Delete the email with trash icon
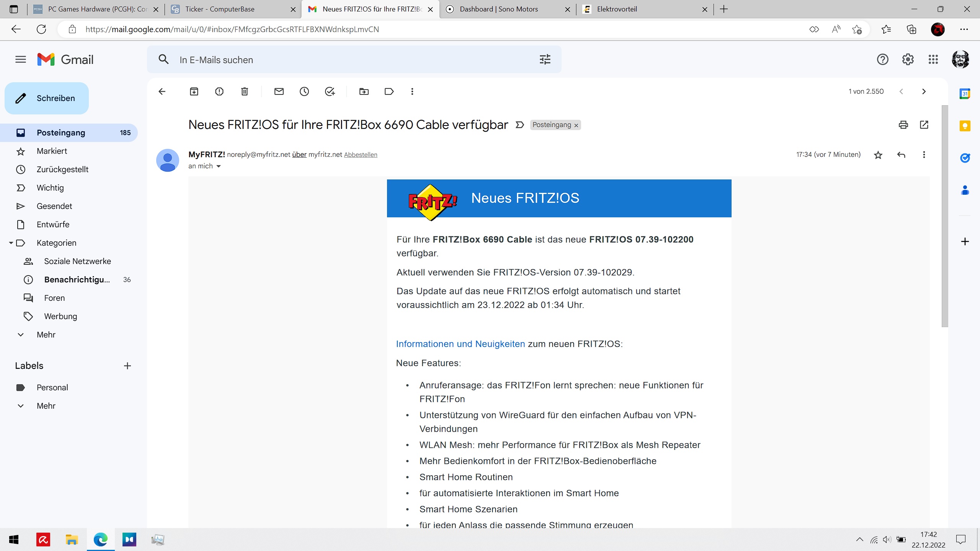 245,91
